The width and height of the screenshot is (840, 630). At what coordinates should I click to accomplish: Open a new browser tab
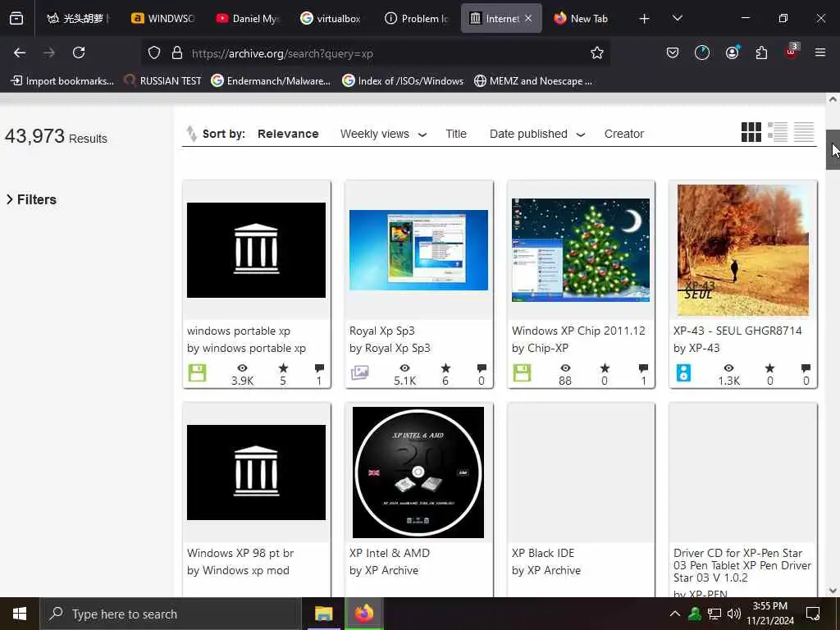pos(644,19)
